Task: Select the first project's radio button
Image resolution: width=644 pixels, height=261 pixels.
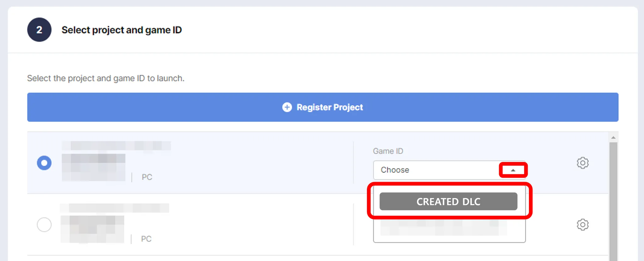Action: pyautogui.click(x=44, y=163)
